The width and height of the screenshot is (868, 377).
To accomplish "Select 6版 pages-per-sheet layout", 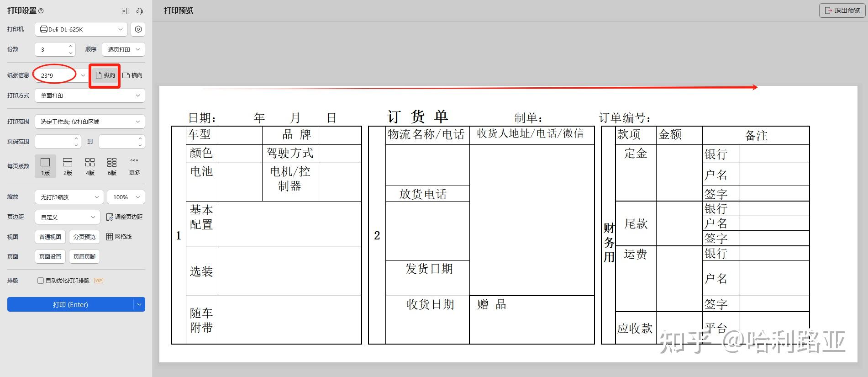I will [x=112, y=166].
